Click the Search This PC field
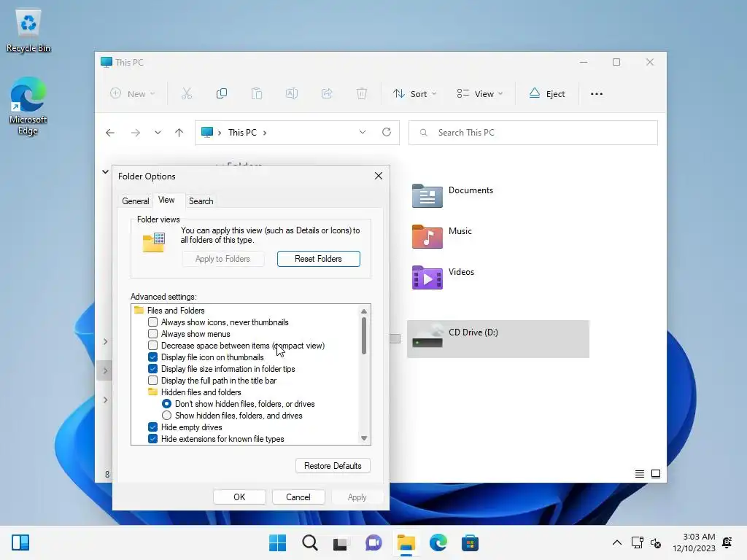Viewport: 747px width, 560px height. tap(533, 133)
